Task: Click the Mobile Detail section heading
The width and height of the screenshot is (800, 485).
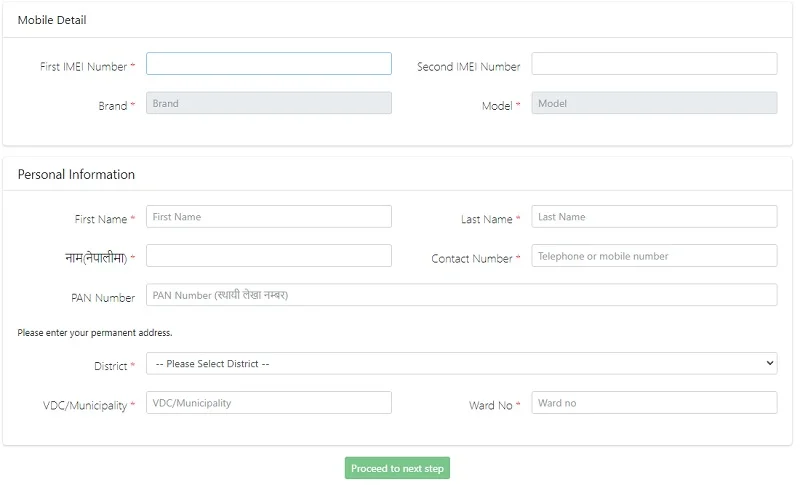Action: pos(52,20)
